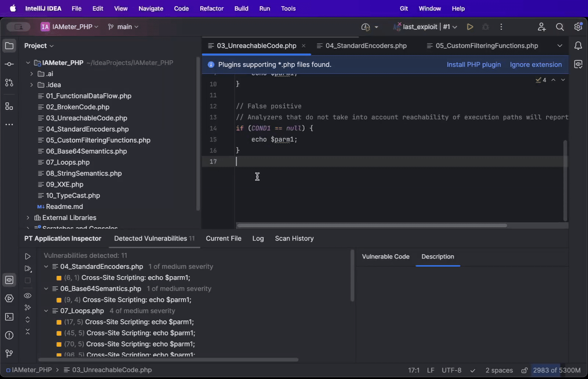588x379 pixels.
Task: Open the Code With Me icon
Action: [x=542, y=27]
